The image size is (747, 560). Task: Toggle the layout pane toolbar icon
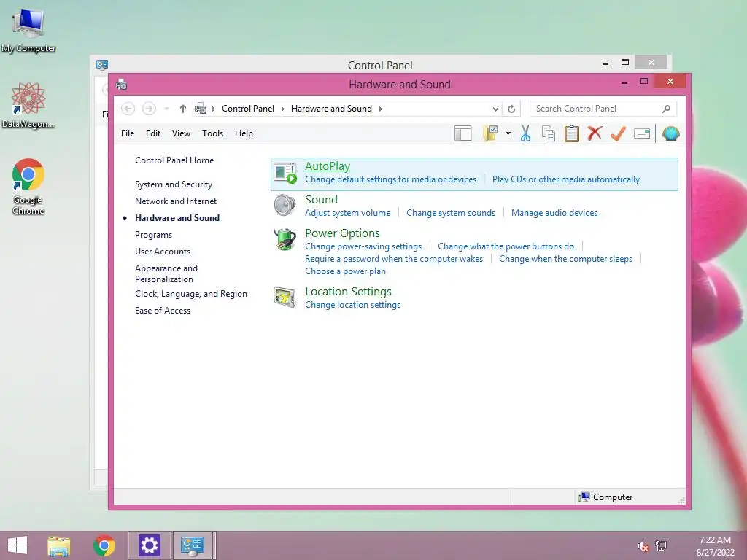pyautogui.click(x=462, y=134)
